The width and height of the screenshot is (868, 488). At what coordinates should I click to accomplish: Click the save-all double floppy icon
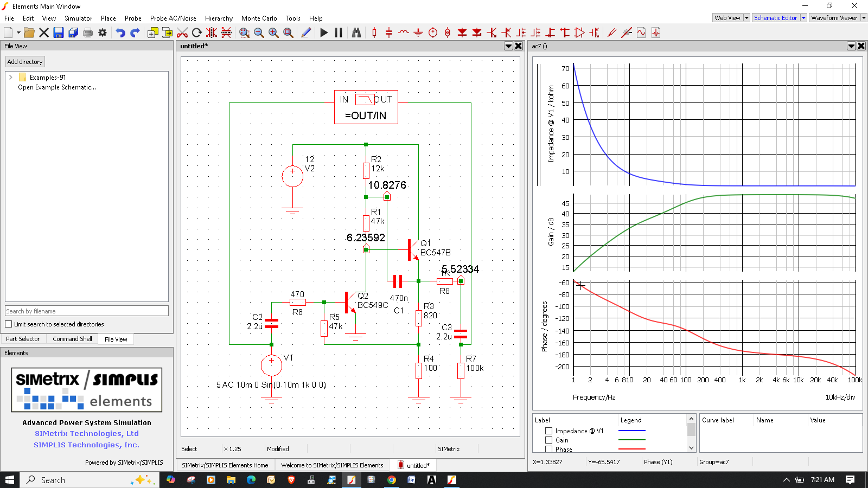[x=73, y=33]
